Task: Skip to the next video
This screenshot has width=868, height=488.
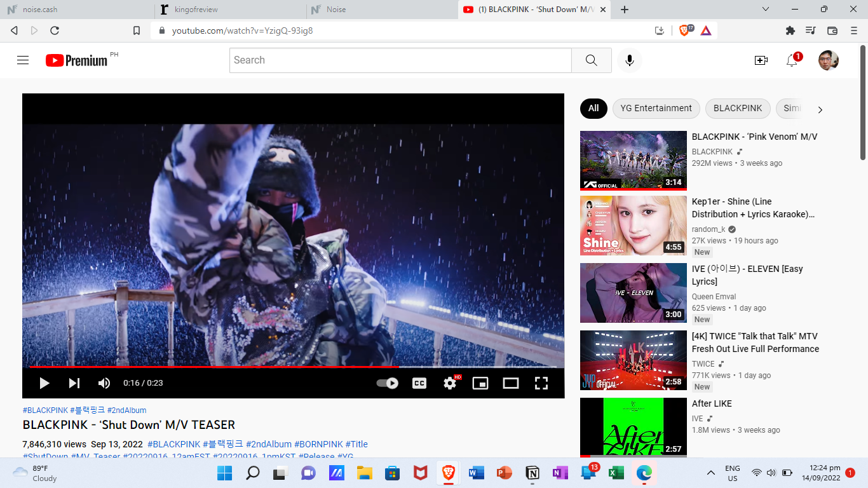Action: (74, 383)
